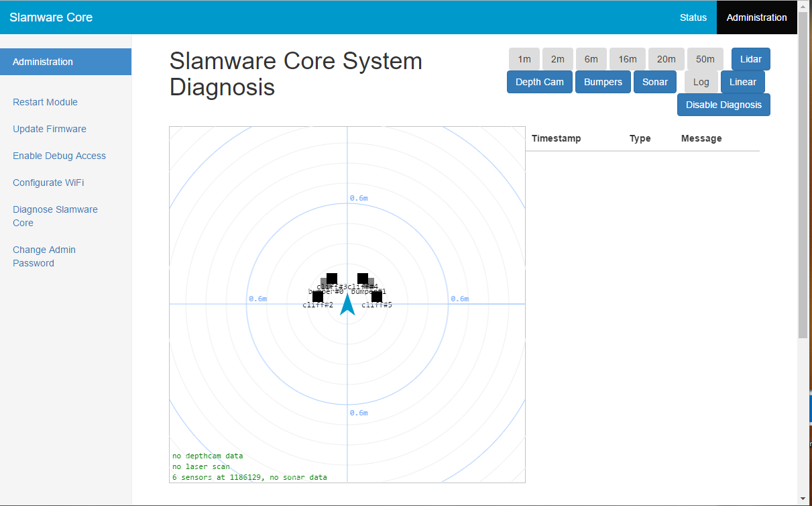Set map range to 16m
Viewport: 812px width, 506px height.
point(628,59)
